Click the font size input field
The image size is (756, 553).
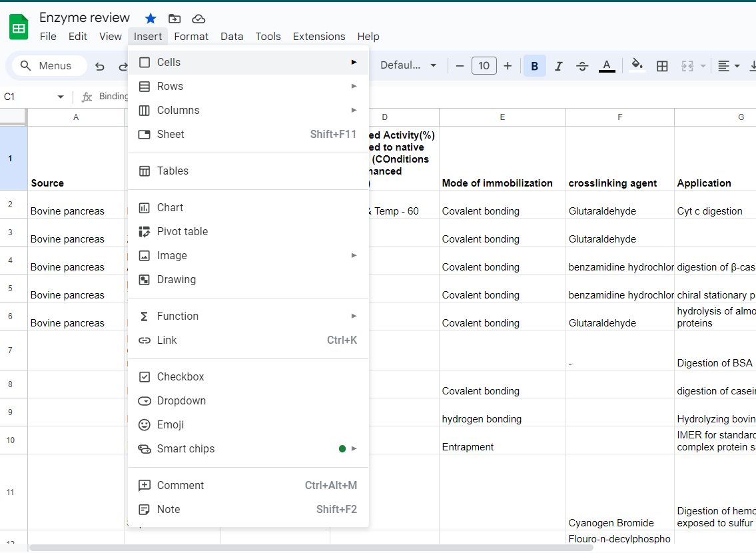484,65
